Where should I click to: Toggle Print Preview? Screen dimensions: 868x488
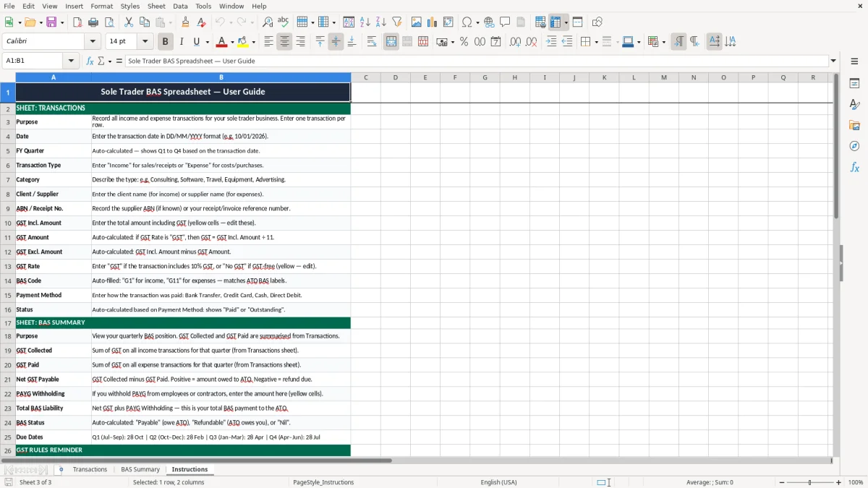(x=109, y=22)
